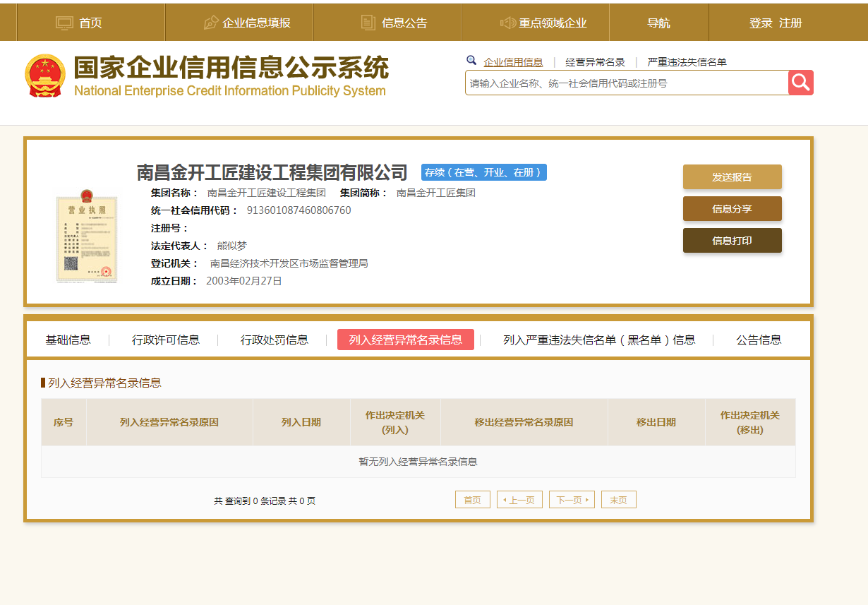Screen dimensions: 868x605
Task: Switch to the 公告信息 tab
Action: 759,340
